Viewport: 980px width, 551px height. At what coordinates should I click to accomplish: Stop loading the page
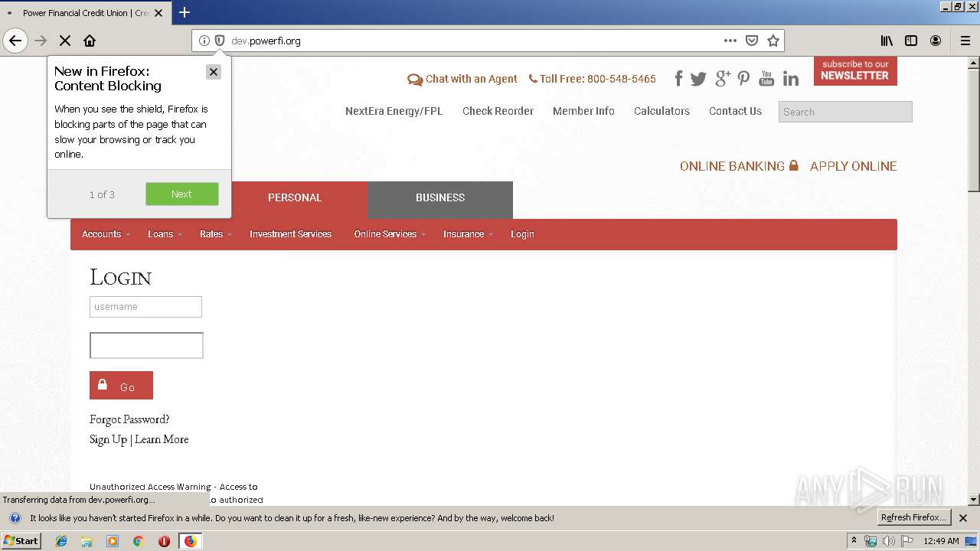65,41
